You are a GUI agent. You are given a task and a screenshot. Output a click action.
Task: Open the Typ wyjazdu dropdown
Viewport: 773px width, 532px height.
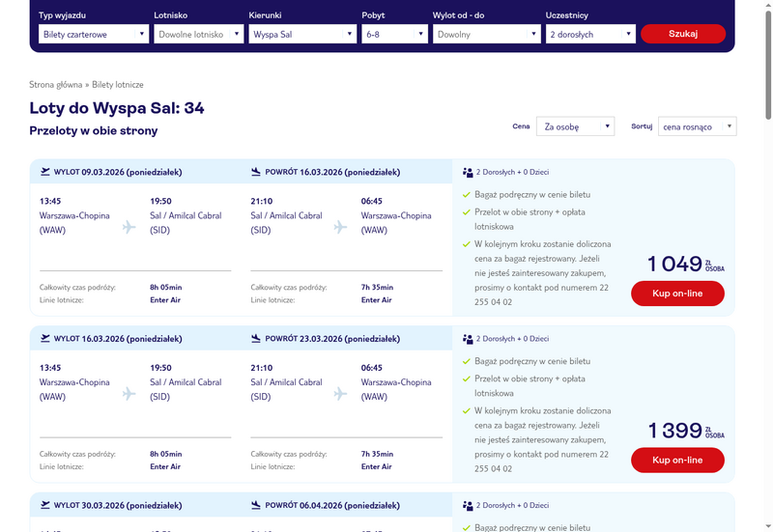(x=94, y=34)
